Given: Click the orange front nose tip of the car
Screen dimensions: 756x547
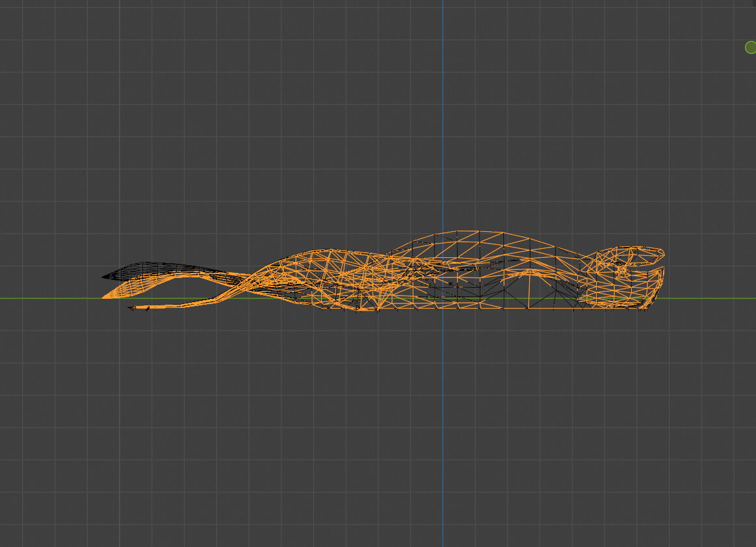Looking at the screenshot, I should click(x=105, y=297).
